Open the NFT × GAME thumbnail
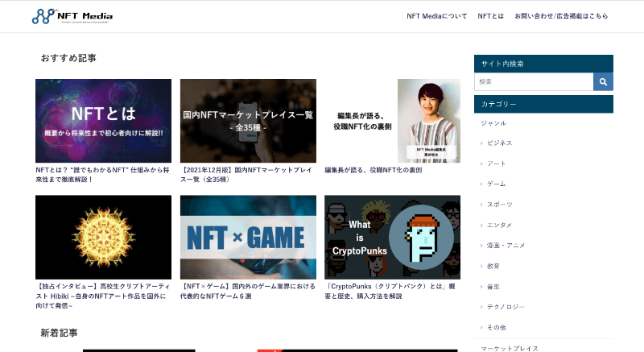Screen dimensions: 644x352 pos(248,238)
